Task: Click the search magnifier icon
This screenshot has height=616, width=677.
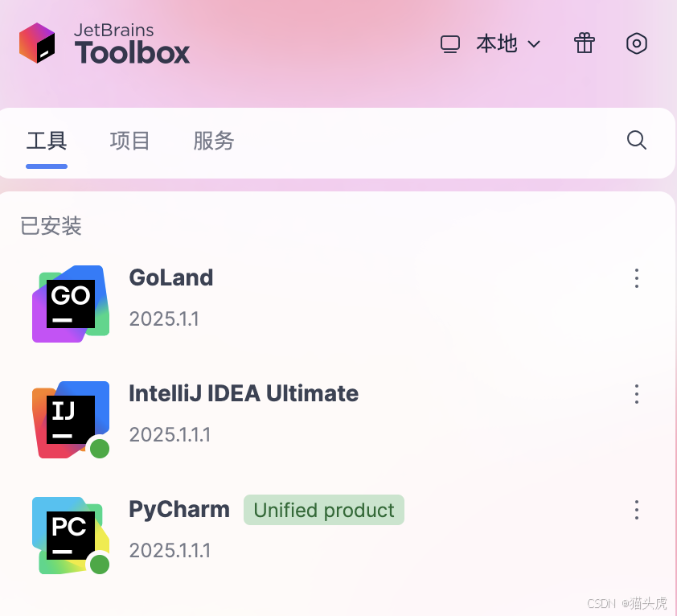Action: click(x=636, y=141)
